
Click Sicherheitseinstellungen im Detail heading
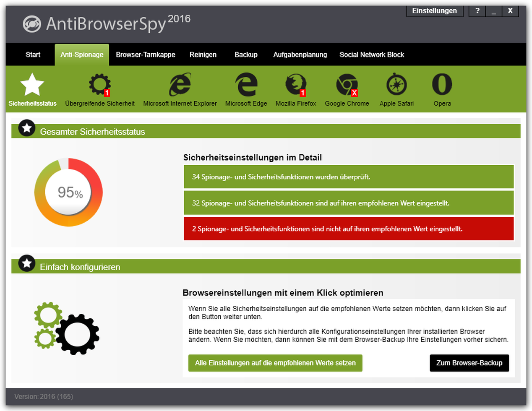253,158
